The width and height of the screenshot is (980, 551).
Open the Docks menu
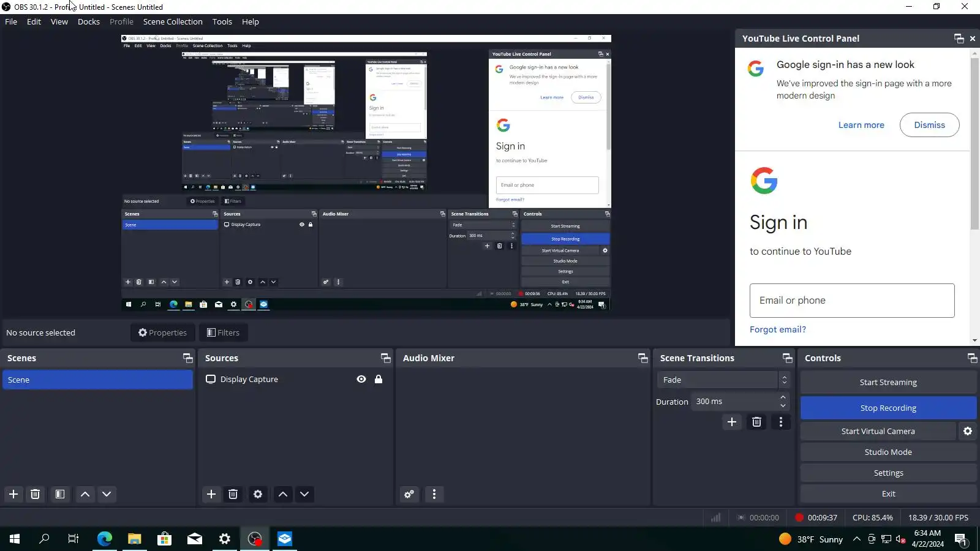(89, 21)
